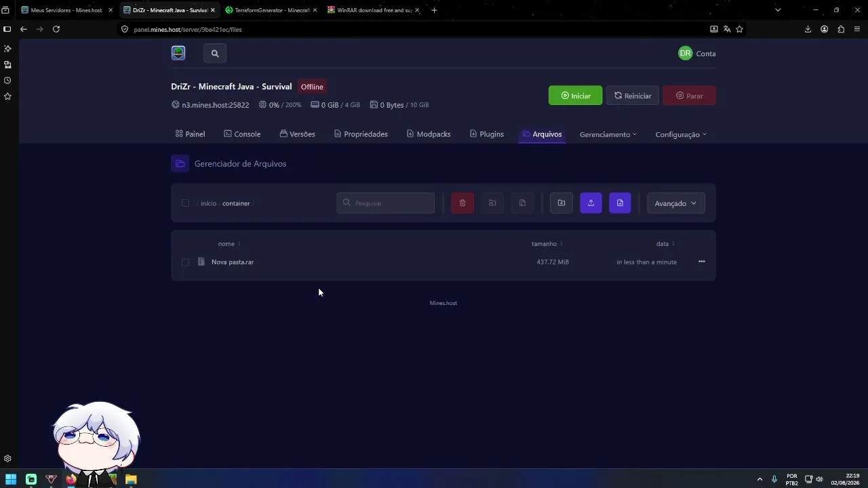
Task: Open the bookmarks star icon in sidebar
Action: pyautogui.click(x=7, y=96)
